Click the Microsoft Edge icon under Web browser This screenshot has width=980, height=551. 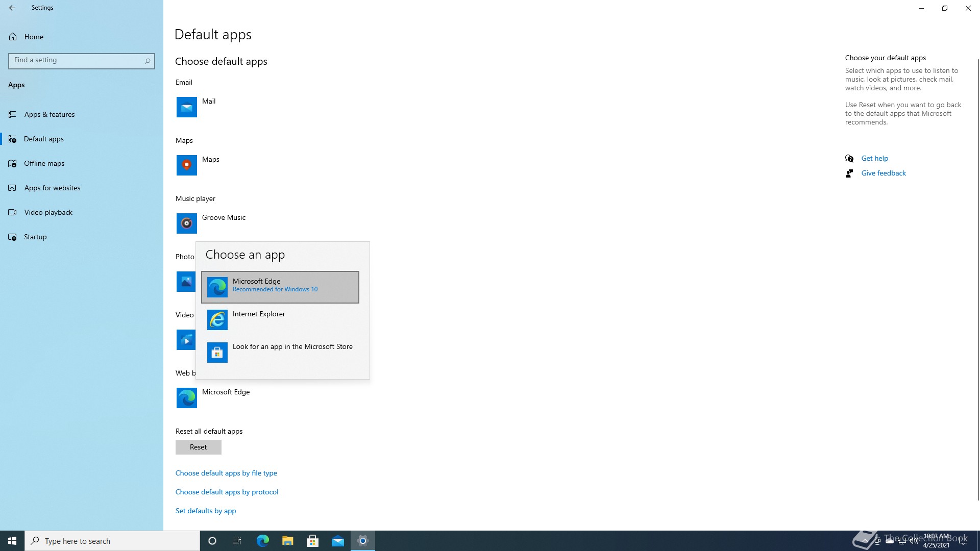[x=186, y=398]
